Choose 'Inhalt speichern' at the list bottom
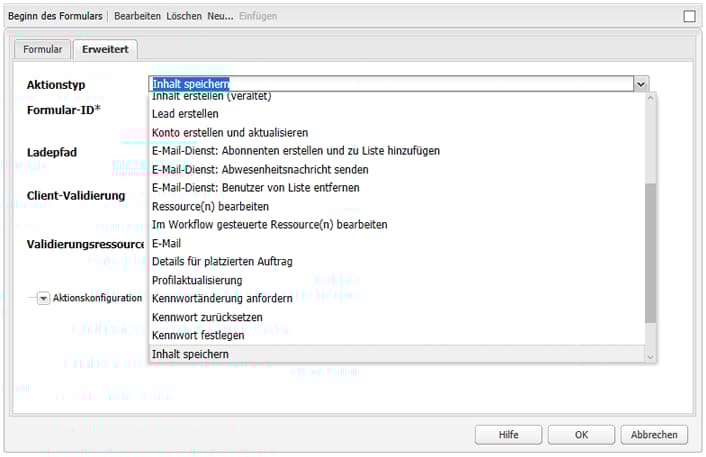 click(x=397, y=354)
